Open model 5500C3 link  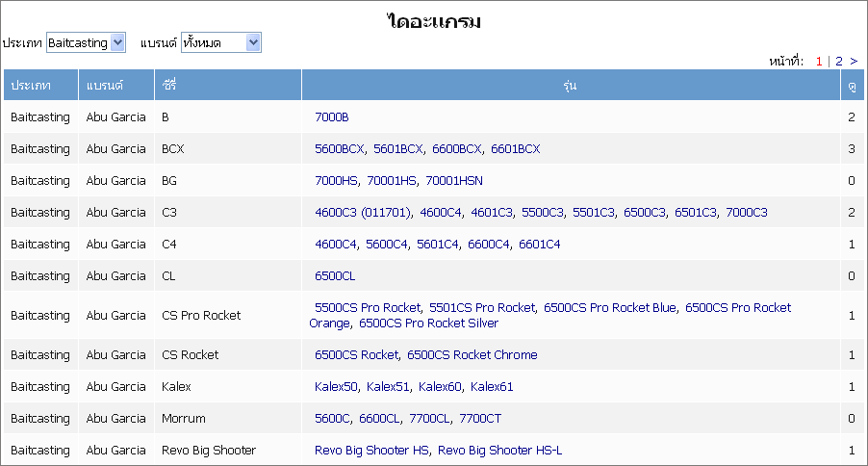[543, 212]
